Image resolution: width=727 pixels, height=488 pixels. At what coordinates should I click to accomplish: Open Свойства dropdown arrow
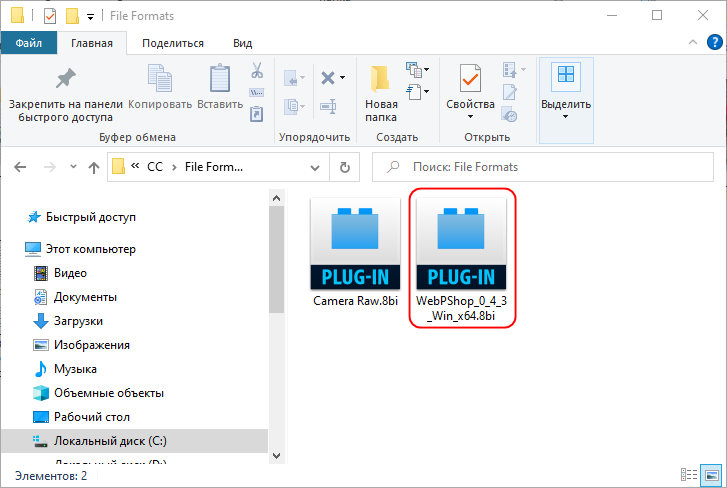point(470,116)
